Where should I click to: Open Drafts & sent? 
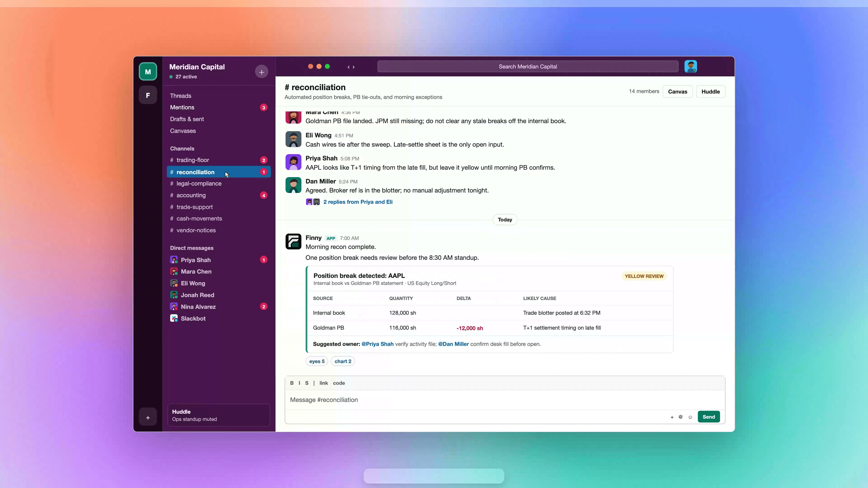click(187, 119)
